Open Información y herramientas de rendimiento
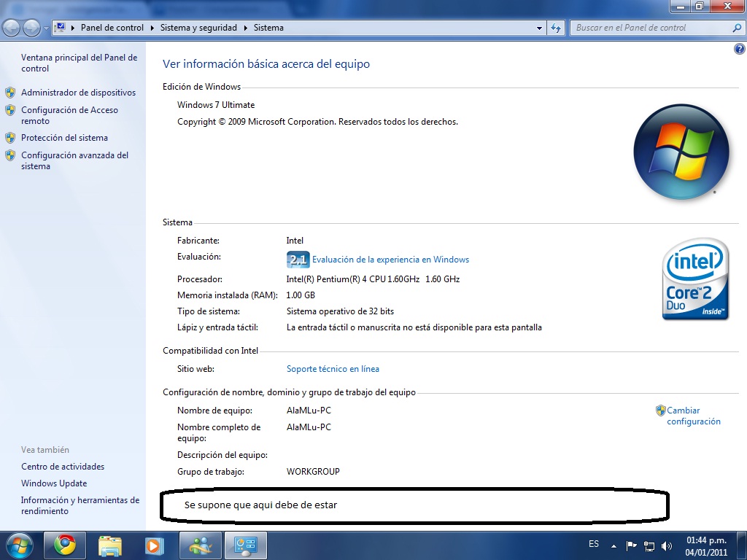The width and height of the screenshot is (747, 560). pyautogui.click(x=80, y=505)
